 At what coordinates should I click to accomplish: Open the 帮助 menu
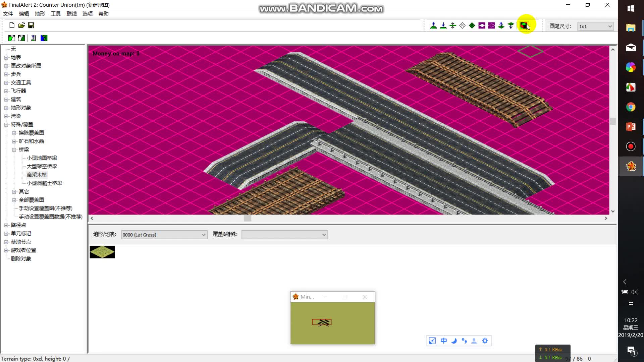click(x=103, y=14)
